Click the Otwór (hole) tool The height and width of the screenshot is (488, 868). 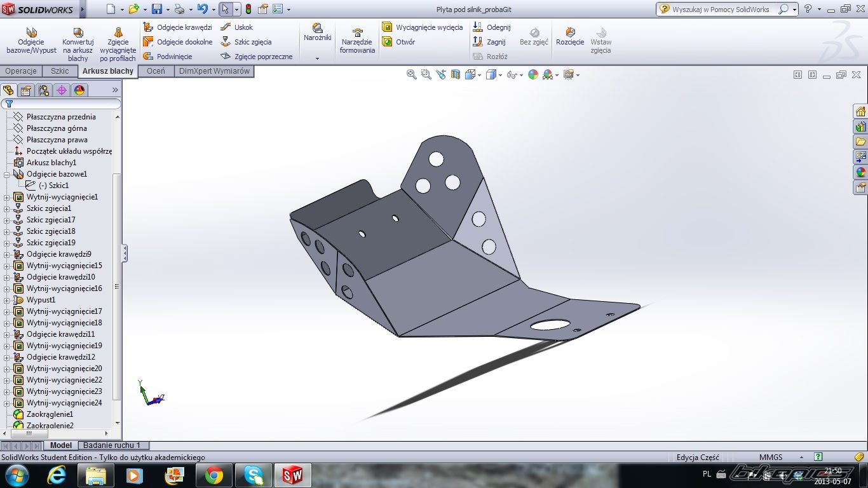pyautogui.click(x=398, y=42)
